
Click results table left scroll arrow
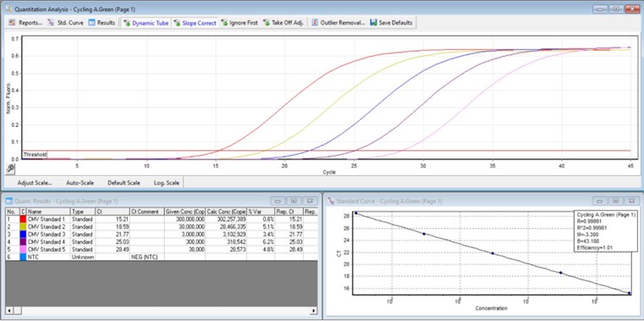coord(9,311)
